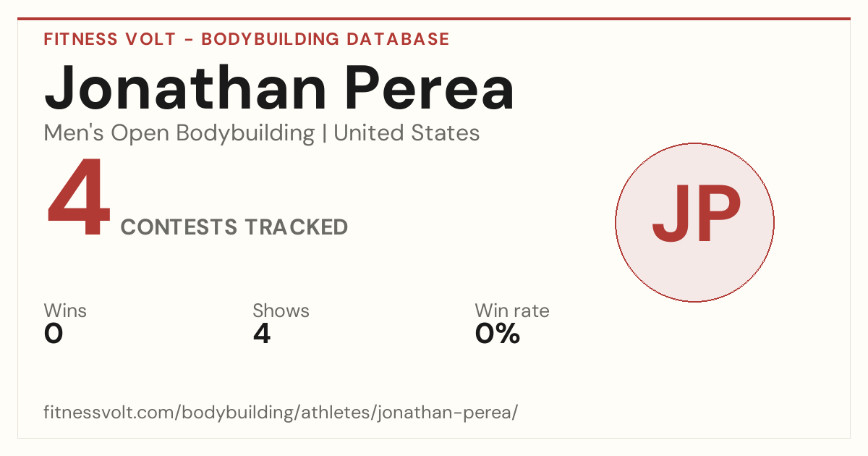The image size is (868, 456).
Task: Click the JP initials avatar circle
Action: pyautogui.click(x=694, y=222)
